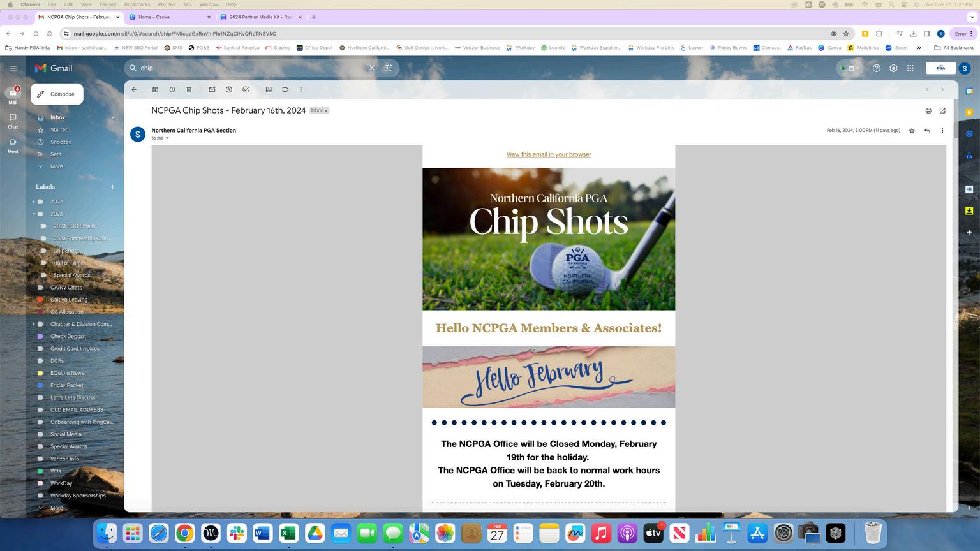Screen dimensions: 980x551
Task: Star this message
Action: point(912,131)
